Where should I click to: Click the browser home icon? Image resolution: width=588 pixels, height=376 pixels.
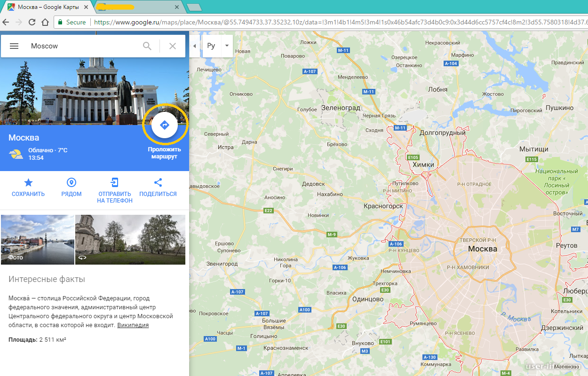45,22
